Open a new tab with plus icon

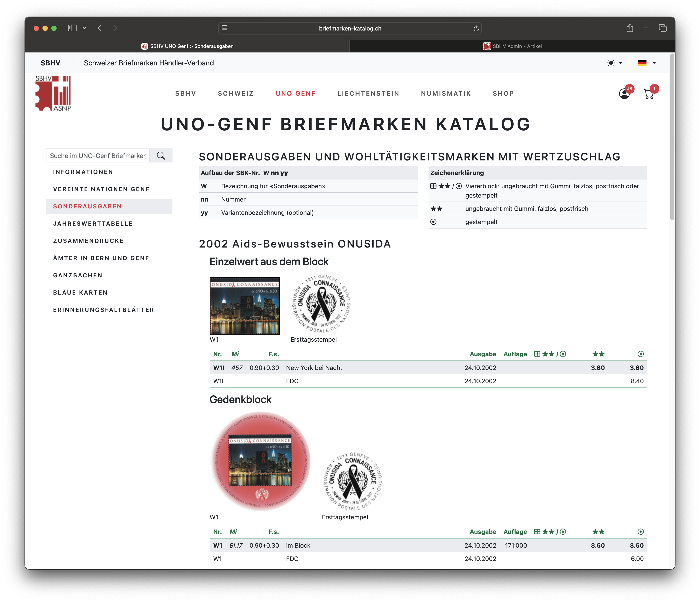coord(646,28)
